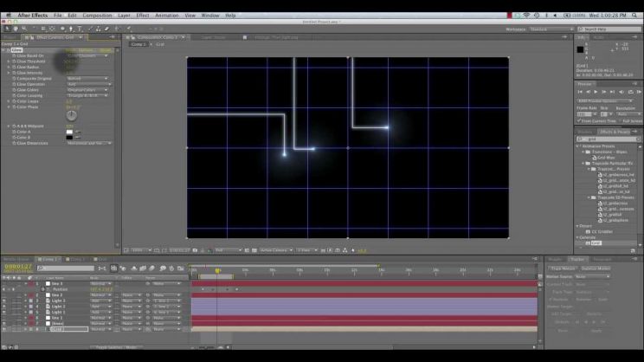Open the Effect menu in menu bar
Image resolution: width=644 pixels, height=362 pixels.
[x=143, y=16]
